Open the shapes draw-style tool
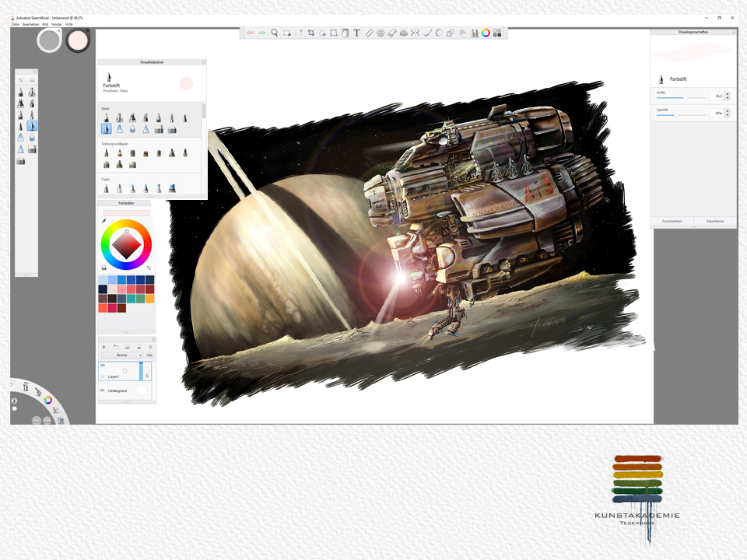747x560 pixels. (451, 33)
